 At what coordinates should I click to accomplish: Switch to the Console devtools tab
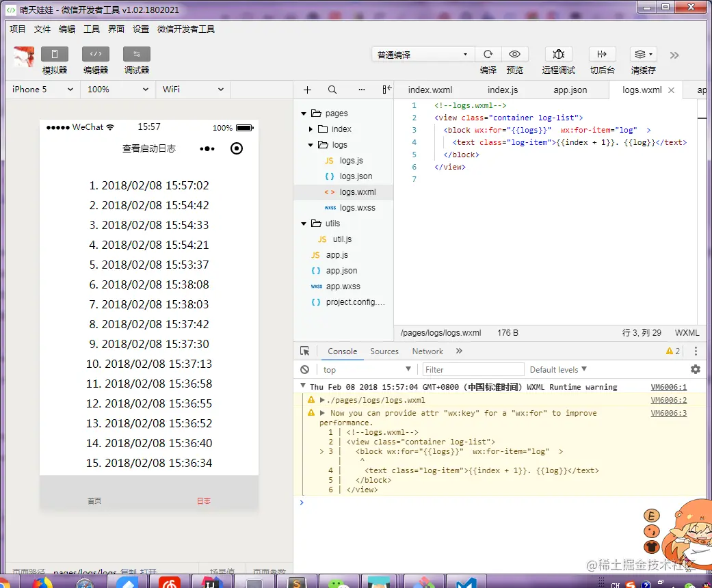pos(343,351)
